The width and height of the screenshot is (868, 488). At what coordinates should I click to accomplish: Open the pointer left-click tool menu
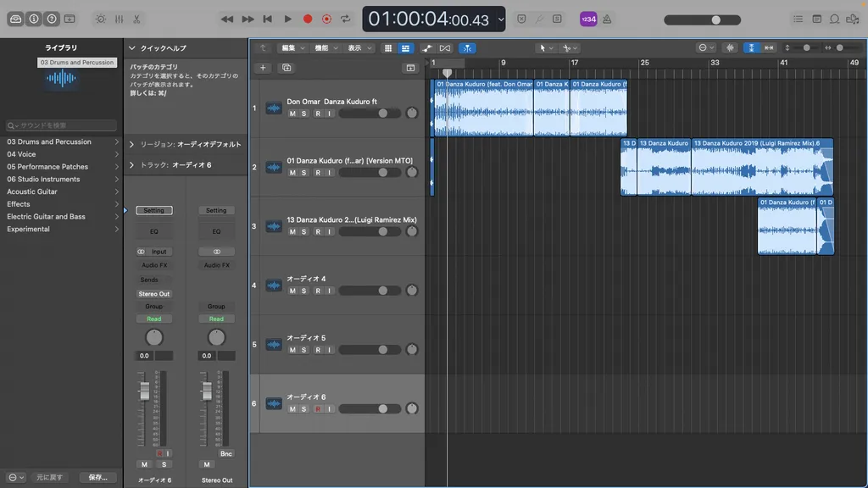click(x=546, y=48)
